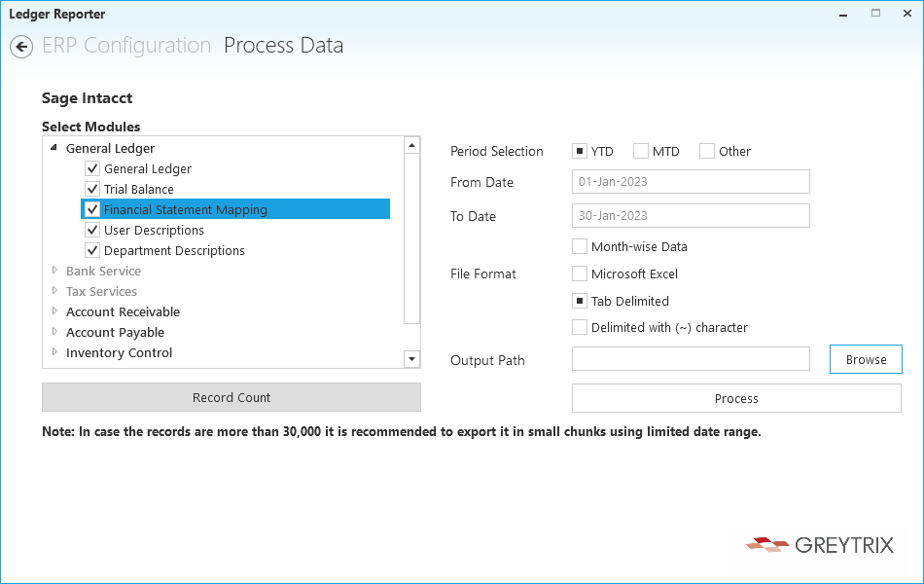Click the Record Count button
The width and height of the screenshot is (924, 584).
[x=231, y=397]
